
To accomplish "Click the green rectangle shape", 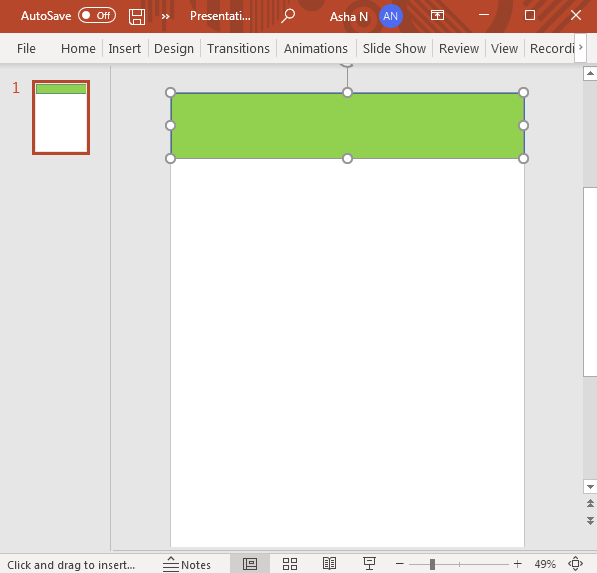I will click(x=347, y=126).
